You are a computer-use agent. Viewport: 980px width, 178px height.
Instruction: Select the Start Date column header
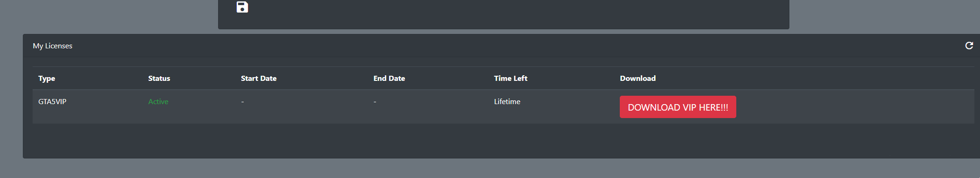tap(259, 78)
